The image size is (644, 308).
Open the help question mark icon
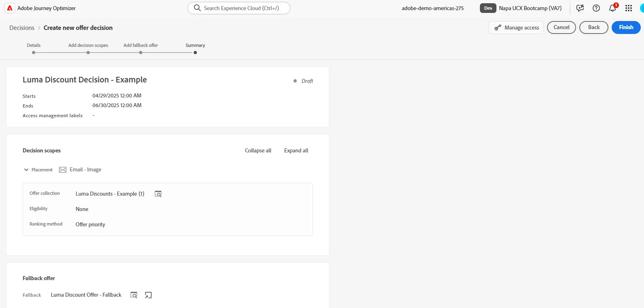point(596,8)
